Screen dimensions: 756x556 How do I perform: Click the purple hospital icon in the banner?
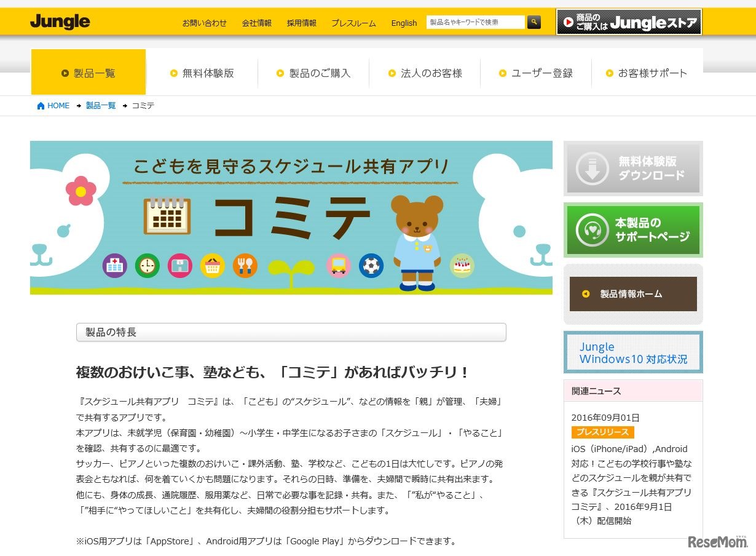click(x=115, y=266)
